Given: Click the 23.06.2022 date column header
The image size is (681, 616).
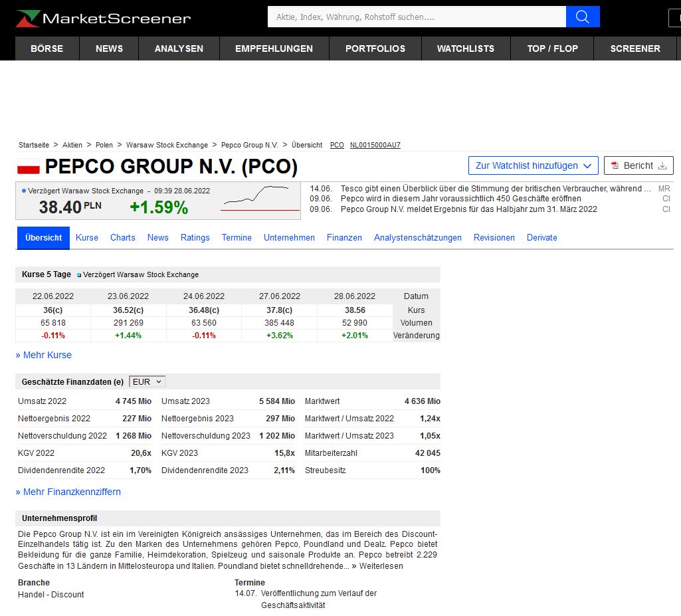Looking at the screenshot, I should pyautogui.click(x=128, y=296).
